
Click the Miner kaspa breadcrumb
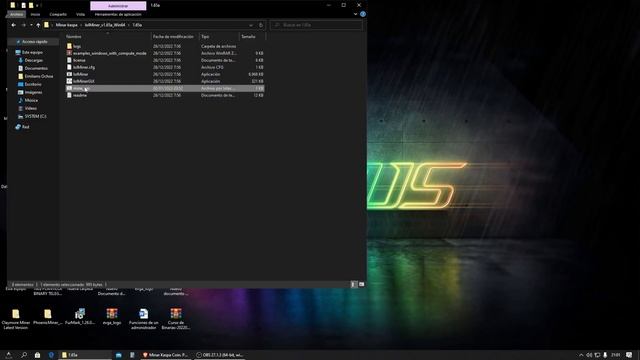point(67,25)
